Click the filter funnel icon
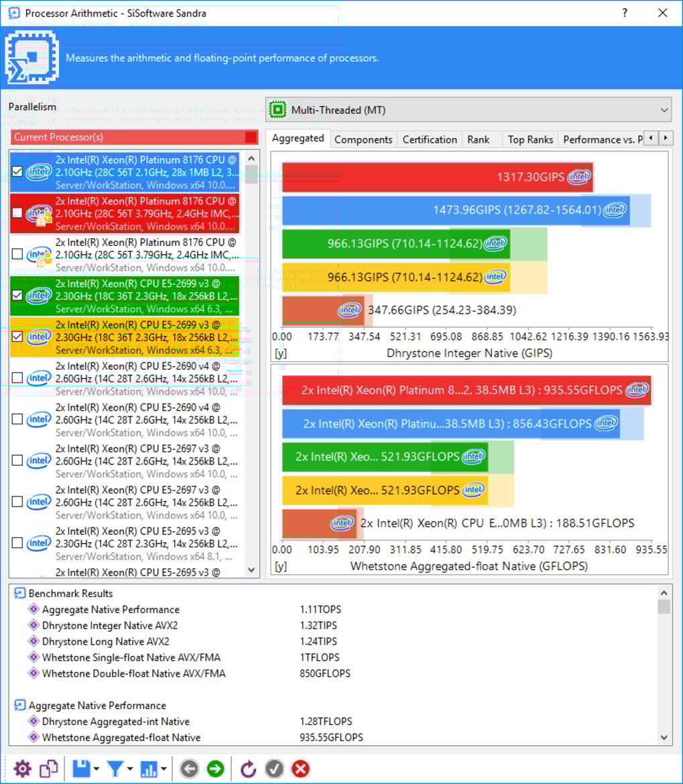Viewport: 683px width, 784px height. click(x=115, y=769)
